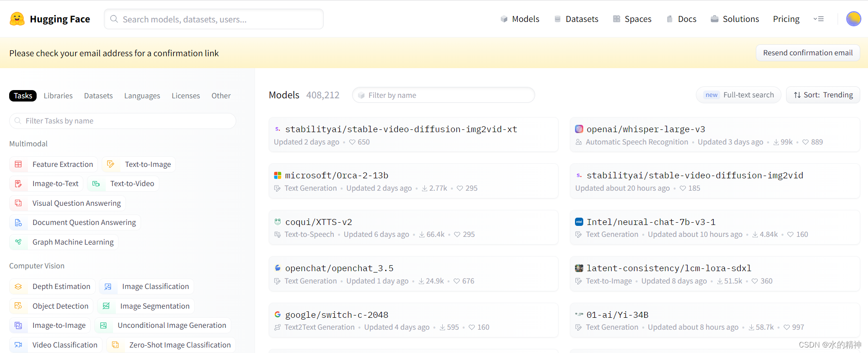Click the Zero-Shot Image Classification icon
This screenshot has width=868, height=353.
[x=115, y=345]
